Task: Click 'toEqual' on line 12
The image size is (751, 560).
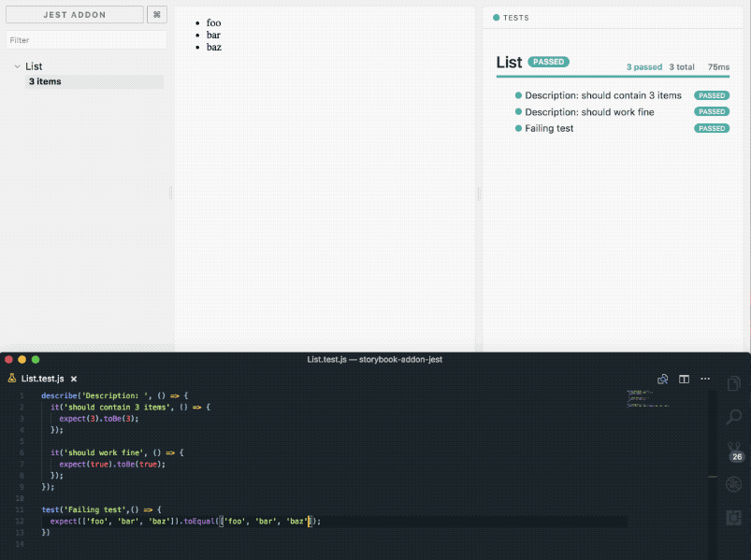Action: (200, 522)
